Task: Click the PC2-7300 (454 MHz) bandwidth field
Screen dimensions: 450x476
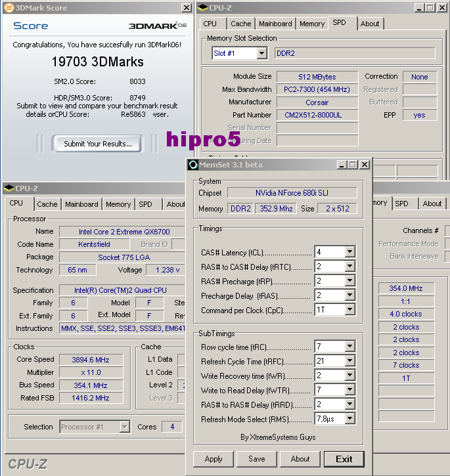Action: tap(317, 89)
